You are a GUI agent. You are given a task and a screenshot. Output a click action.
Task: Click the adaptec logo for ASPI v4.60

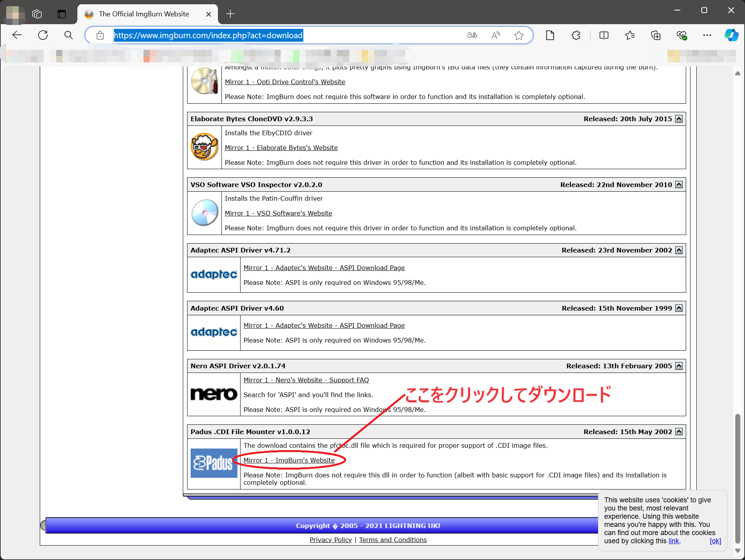click(x=214, y=332)
